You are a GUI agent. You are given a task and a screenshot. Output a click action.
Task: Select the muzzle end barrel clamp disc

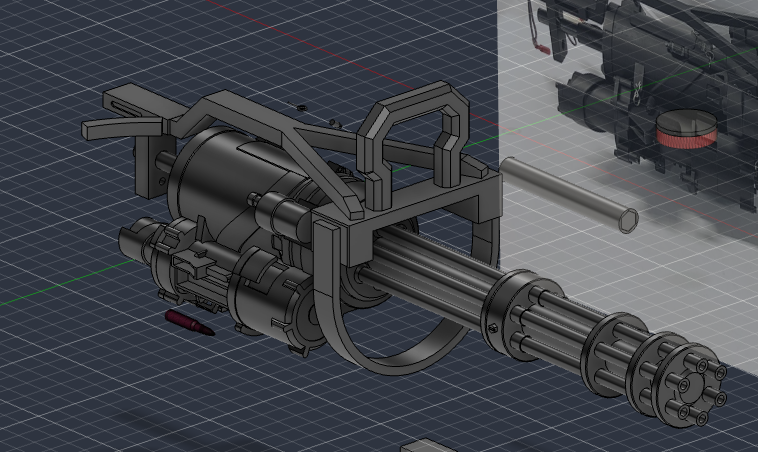688,386
